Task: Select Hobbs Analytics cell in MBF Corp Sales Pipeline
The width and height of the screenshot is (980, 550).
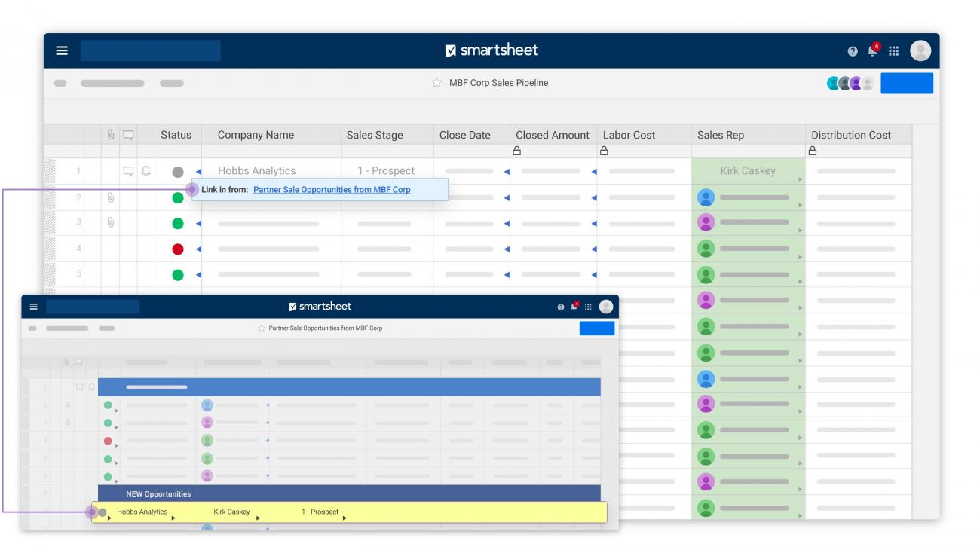Action: pyautogui.click(x=257, y=171)
